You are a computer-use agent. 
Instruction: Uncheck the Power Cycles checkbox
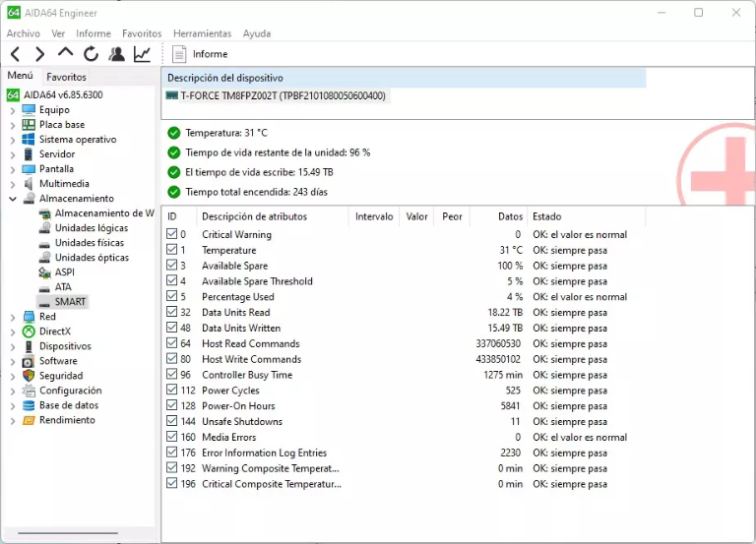click(x=171, y=390)
